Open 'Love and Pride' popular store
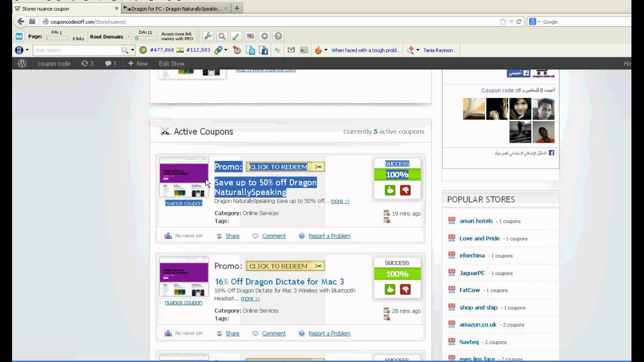644x362 pixels. coord(479,238)
